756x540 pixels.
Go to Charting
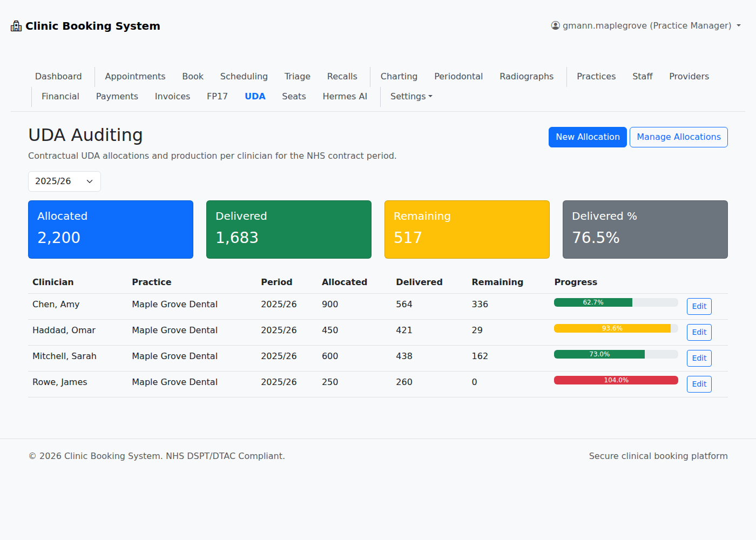[399, 76]
